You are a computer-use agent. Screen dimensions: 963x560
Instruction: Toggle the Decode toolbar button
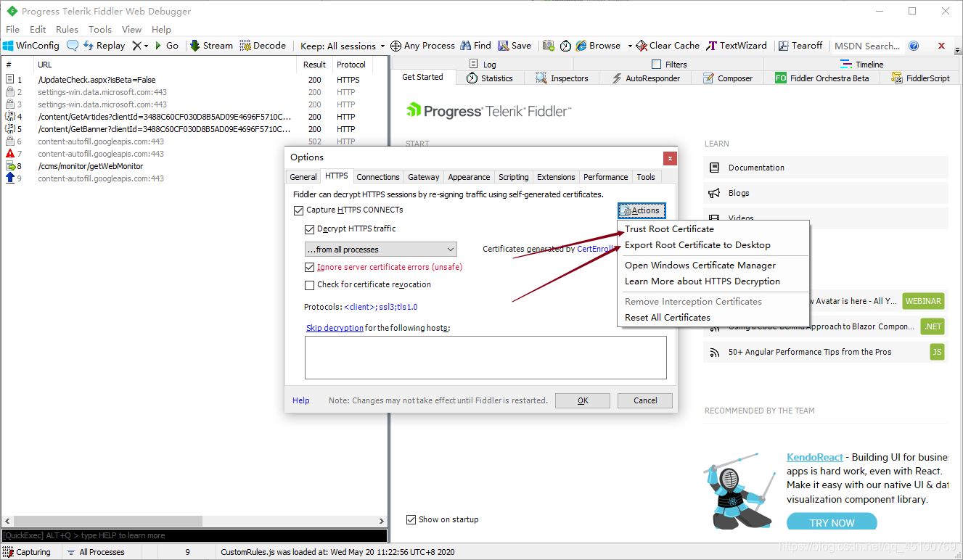pyautogui.click(x=263, y=45)
